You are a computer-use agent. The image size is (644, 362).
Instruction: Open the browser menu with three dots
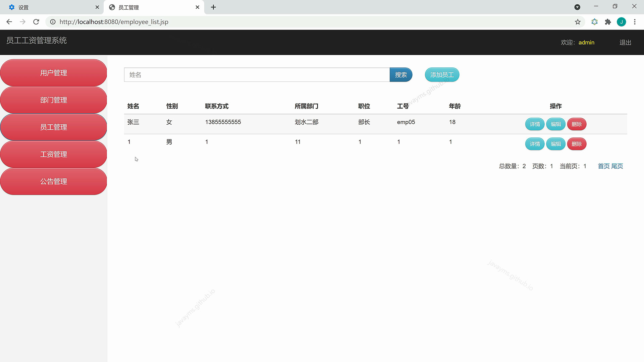tap(635, 22)
